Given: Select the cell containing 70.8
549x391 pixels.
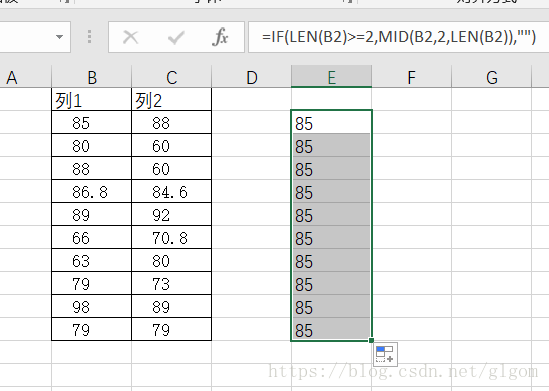Looking at the screenshot, I should click(172, 237).
